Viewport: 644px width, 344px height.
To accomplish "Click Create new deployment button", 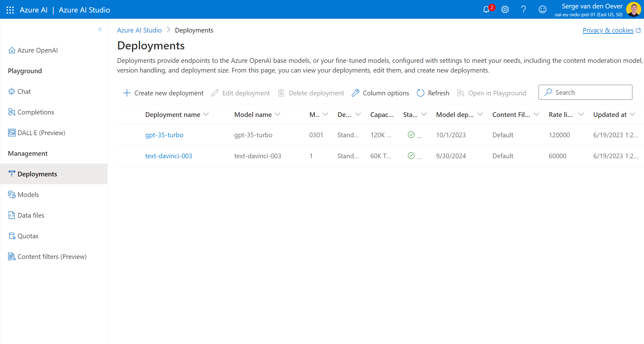I will click(x=163, y=93).
